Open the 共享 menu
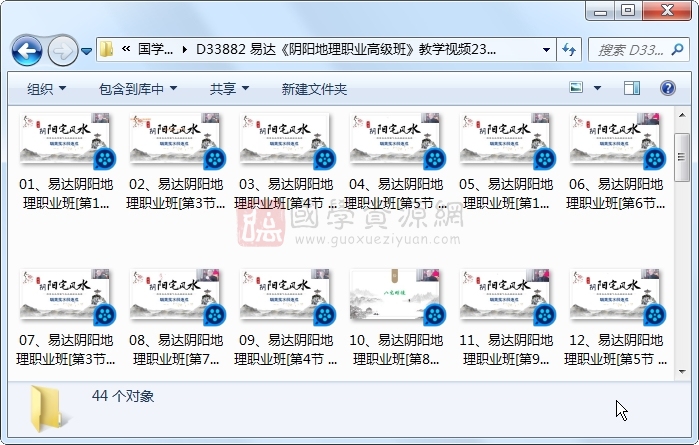The height and width of the screenshot is (445, 699). point(229,89)
